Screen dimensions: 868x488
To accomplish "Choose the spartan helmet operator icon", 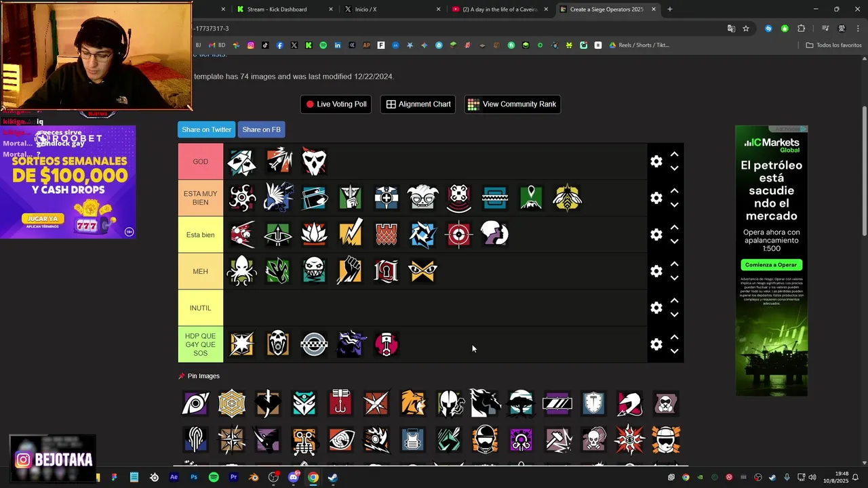I will point(449,404).
